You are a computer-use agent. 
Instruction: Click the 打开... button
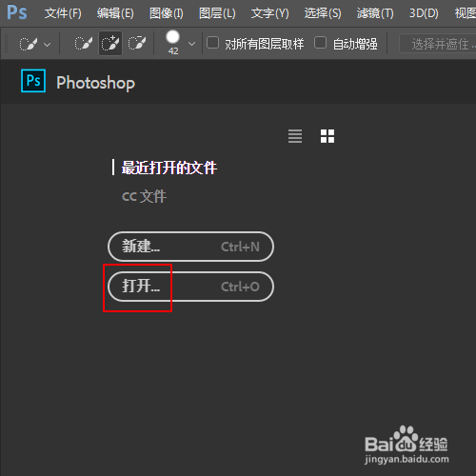(x=190, y=287)
